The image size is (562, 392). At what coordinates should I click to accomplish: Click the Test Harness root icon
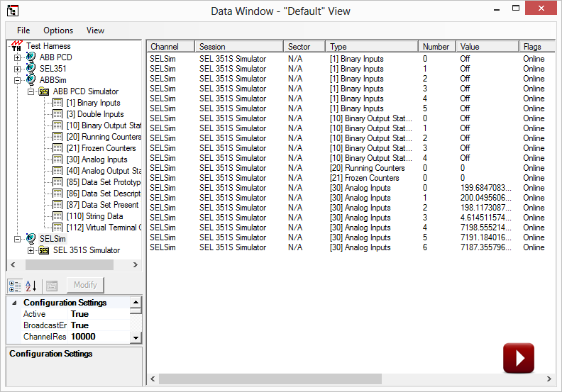(16, 46)
